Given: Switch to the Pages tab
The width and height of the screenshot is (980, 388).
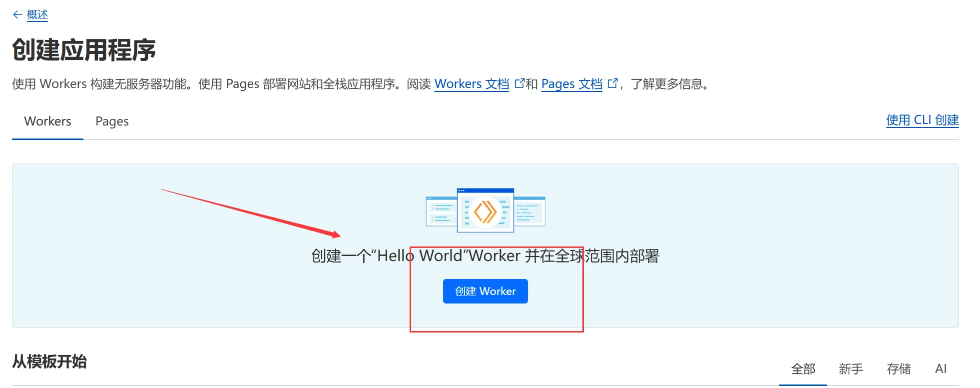Looking at the screenshot, I should pos(112,121).
